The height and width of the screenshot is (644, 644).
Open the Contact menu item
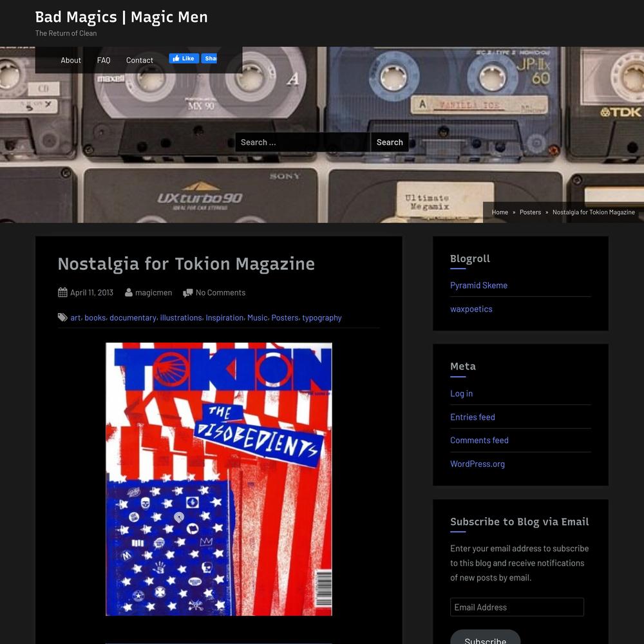pos(139,60)
